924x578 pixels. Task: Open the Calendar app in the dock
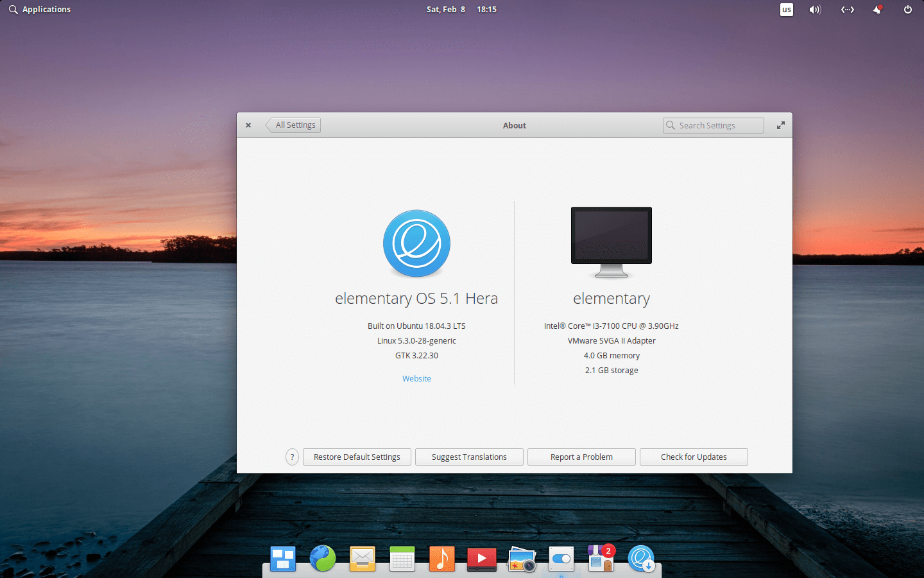(x=402, y=559)
